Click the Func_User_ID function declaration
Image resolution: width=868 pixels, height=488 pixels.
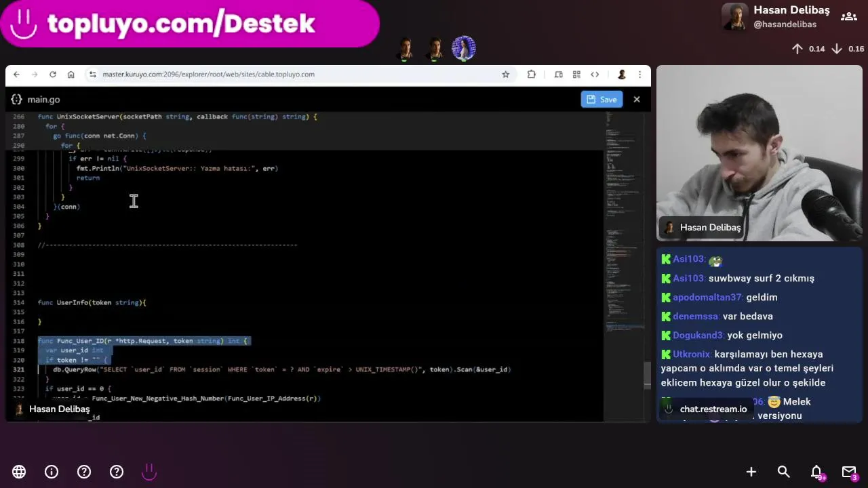[x=143, y=341]
